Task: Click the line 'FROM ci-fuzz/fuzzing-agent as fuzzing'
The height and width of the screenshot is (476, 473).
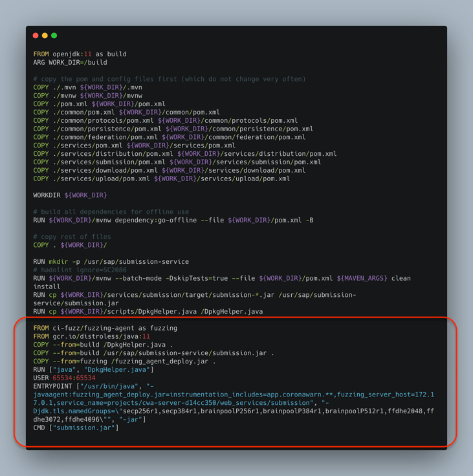Action: 105,328
